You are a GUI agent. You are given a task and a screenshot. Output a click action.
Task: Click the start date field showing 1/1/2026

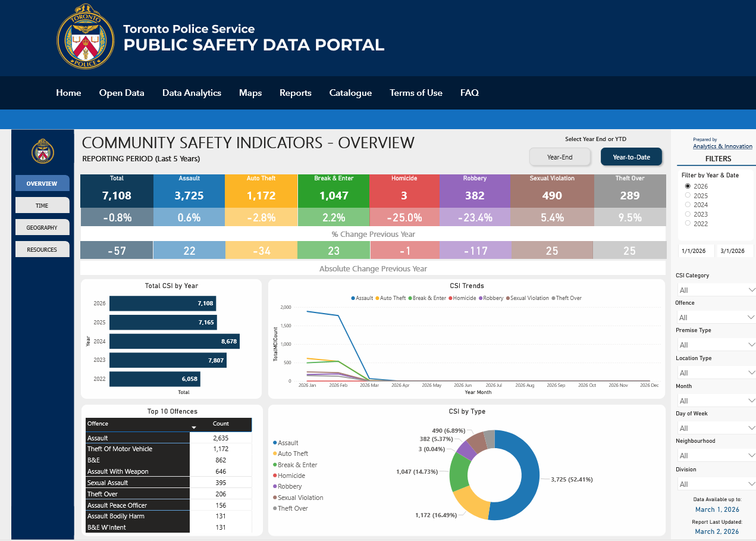click(694, 251)
